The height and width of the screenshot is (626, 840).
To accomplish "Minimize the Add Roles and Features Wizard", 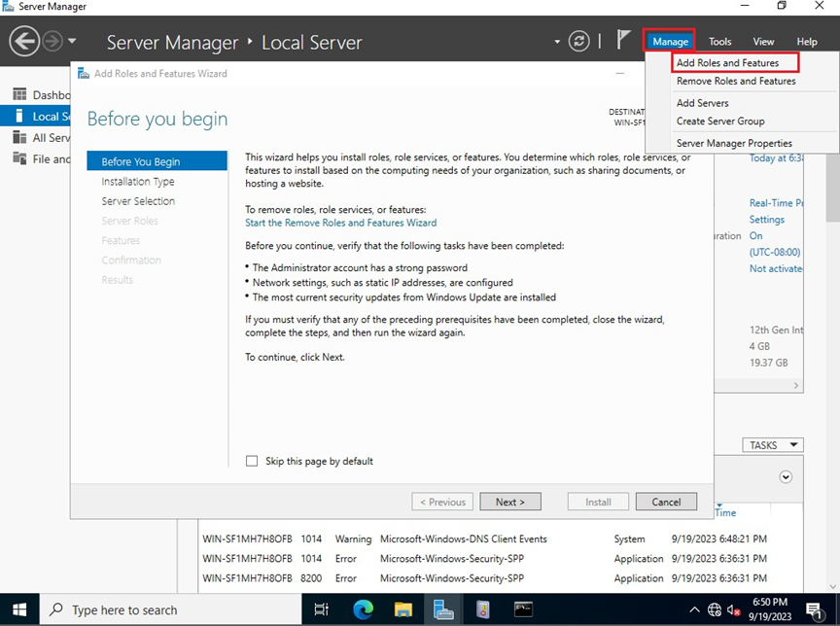I will point(620,73).
